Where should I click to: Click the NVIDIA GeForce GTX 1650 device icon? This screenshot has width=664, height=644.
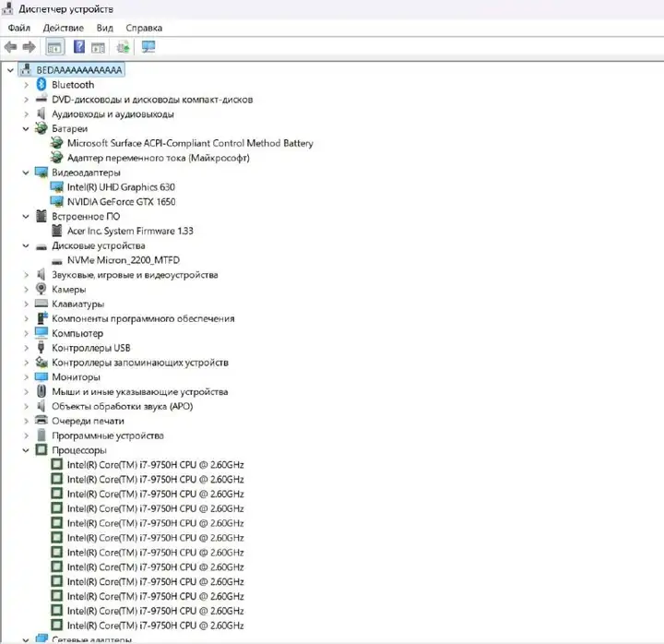(x=56, y=201)
